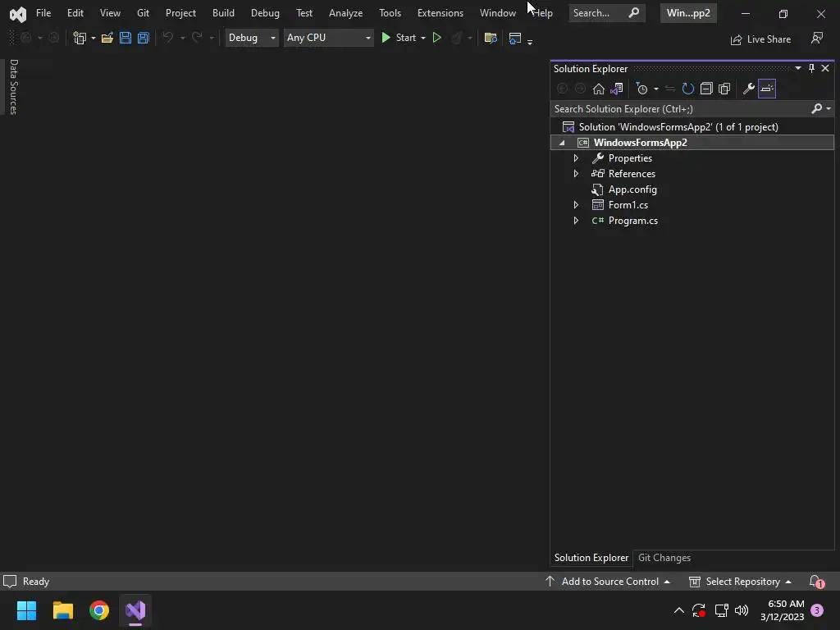Click the Send Feedback person icon
The width and height of the screenshot is (840, 630).
pos(817,38)
